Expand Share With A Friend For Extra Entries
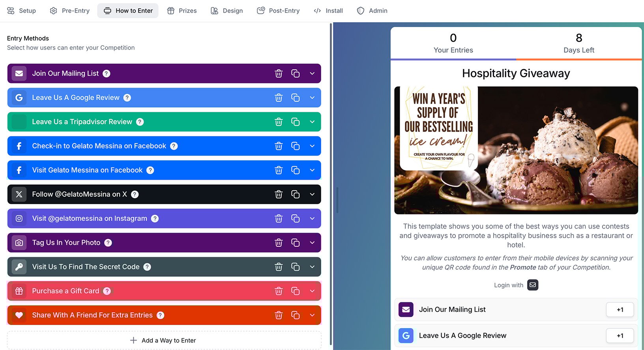The image size is (644, 350). pos(312,315)
